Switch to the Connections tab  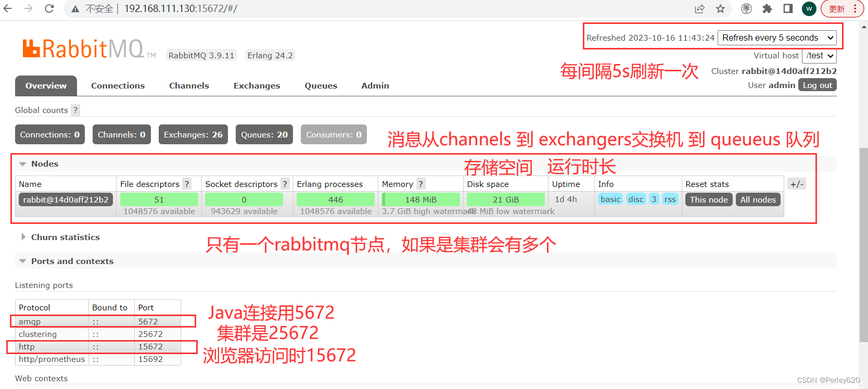point(118,86)
